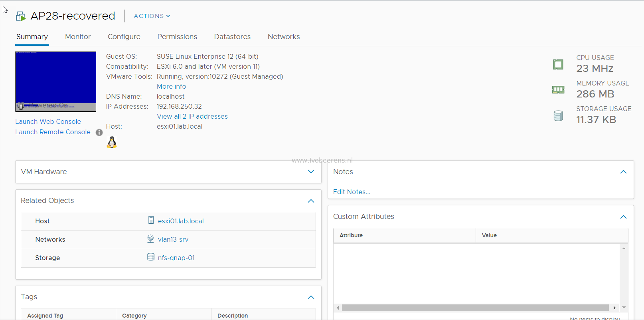Click the scroll right arrow in Custom Attributes
The image size is (644, 320).
(x=614, y=308)
